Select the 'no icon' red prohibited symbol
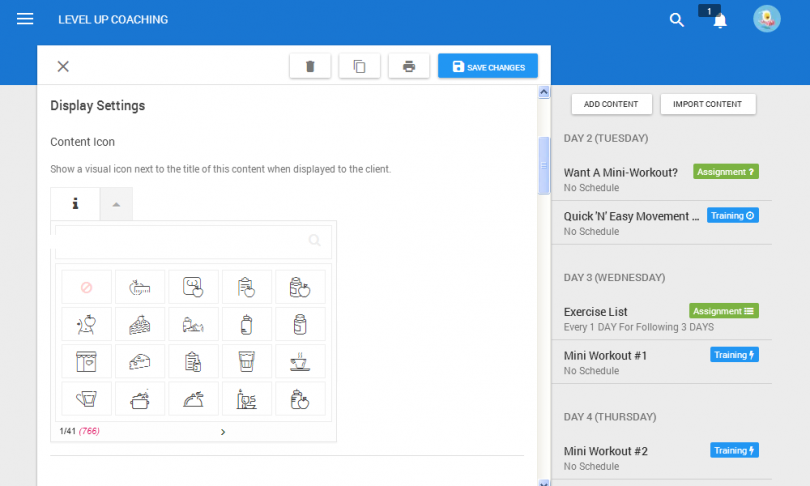This screenshot has width=810, height=486. (86, 287)
